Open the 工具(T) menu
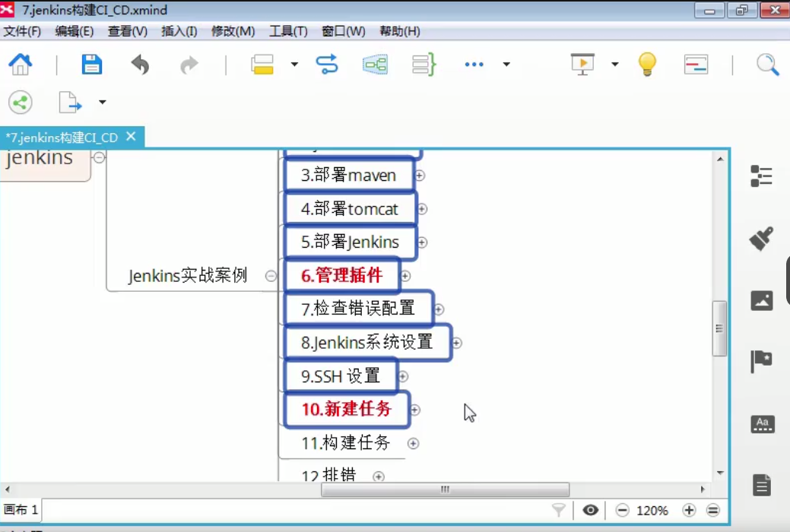 pos(288,31)
